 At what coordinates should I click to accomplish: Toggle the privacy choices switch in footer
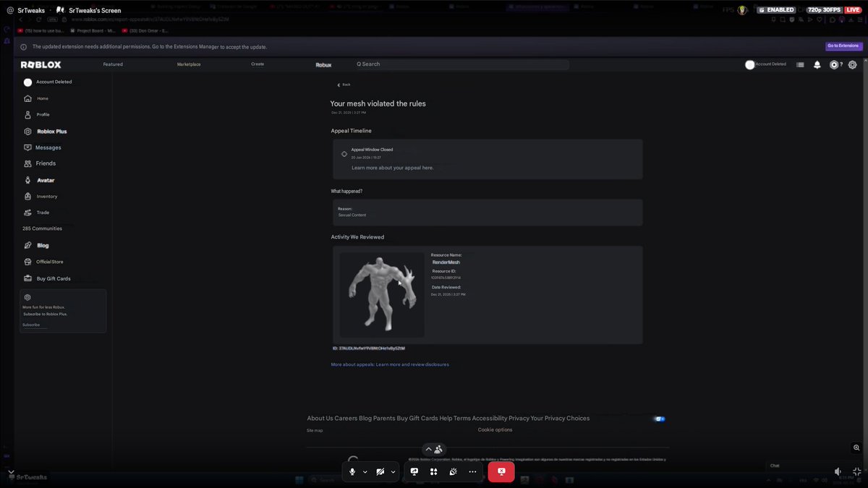(x=659, y=419)
